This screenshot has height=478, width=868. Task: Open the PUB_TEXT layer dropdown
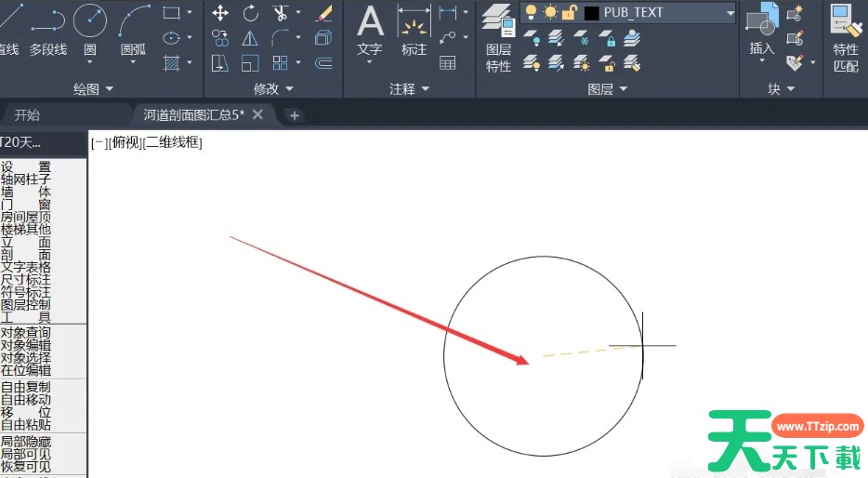[730, 13]
